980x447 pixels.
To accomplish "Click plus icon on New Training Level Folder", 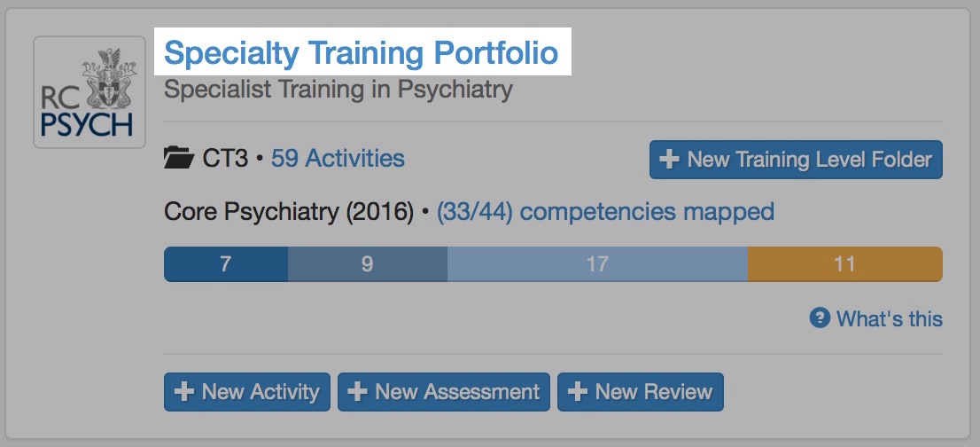I will pyautogui.click(x=671, y=160).
